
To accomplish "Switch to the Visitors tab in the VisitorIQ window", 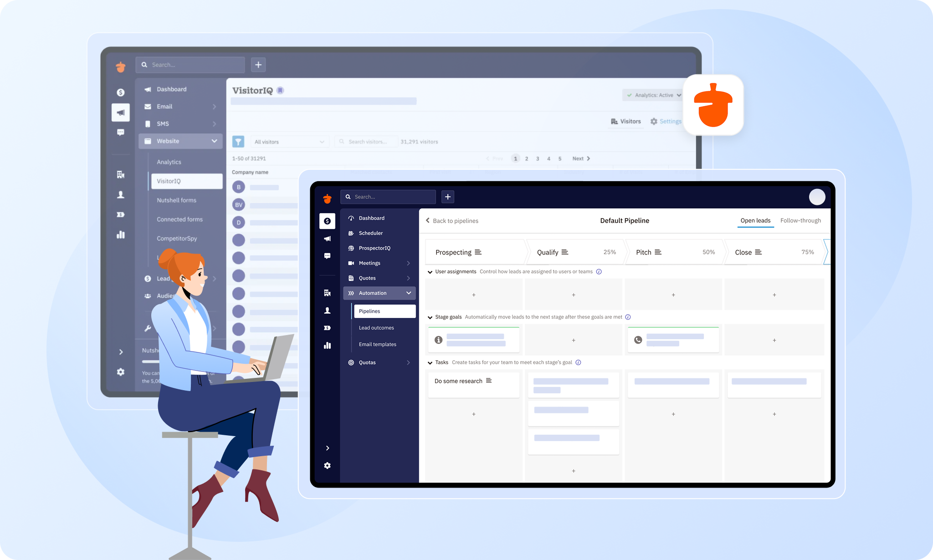I will pyautogui.click(x=625, y=122).
